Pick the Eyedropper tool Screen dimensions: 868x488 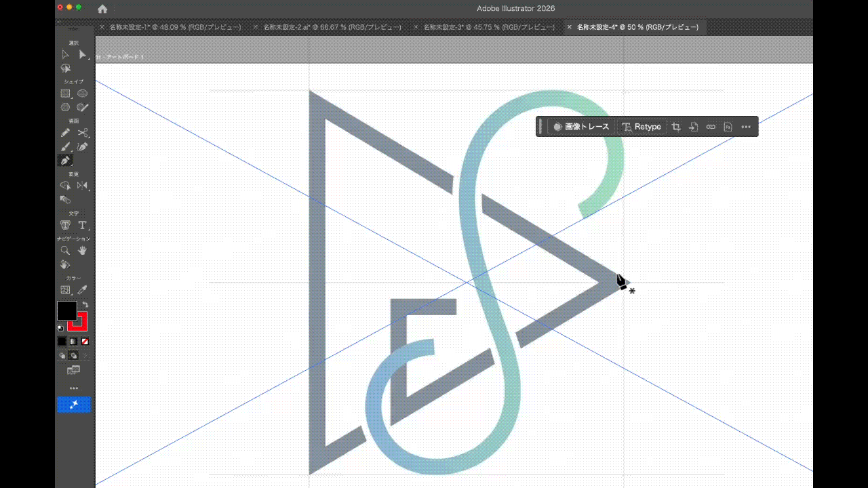click(82, 290)
